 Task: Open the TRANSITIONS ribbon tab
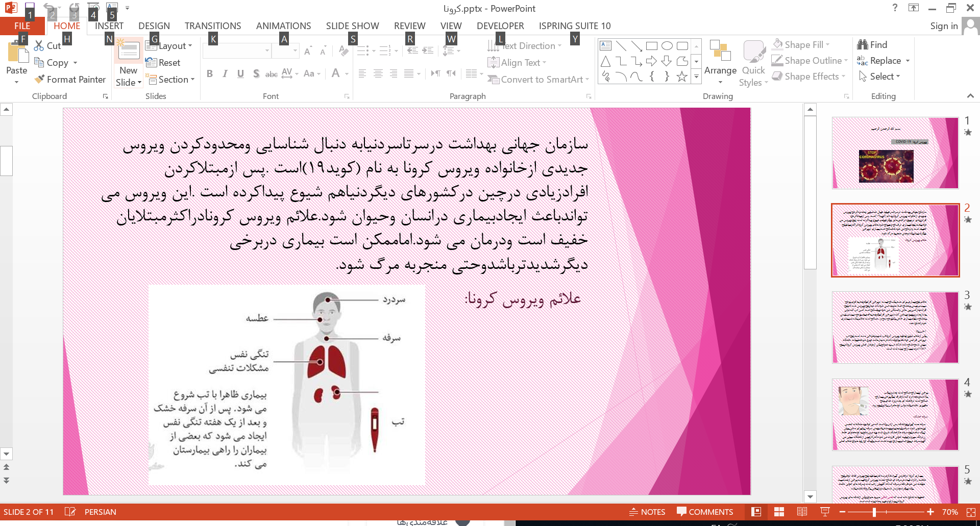tap(213, 26)
